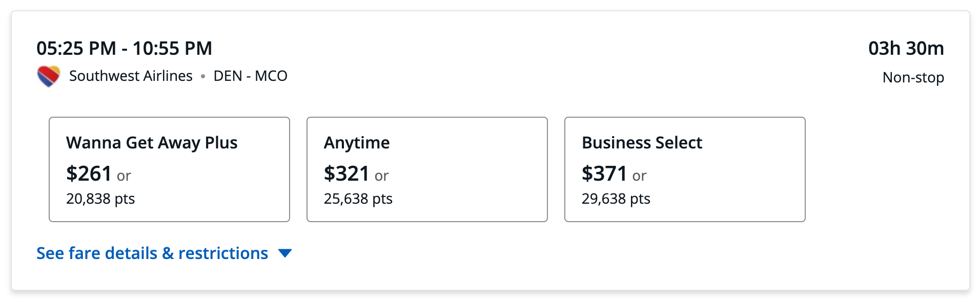Select the Business Select fare card
Viewport: 980px width, 302px height.
pos(685,169)
